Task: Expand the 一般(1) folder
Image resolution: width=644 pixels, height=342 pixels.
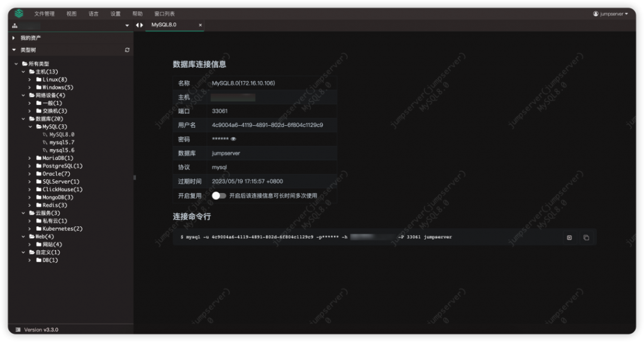Action: [x=30, y=103]
